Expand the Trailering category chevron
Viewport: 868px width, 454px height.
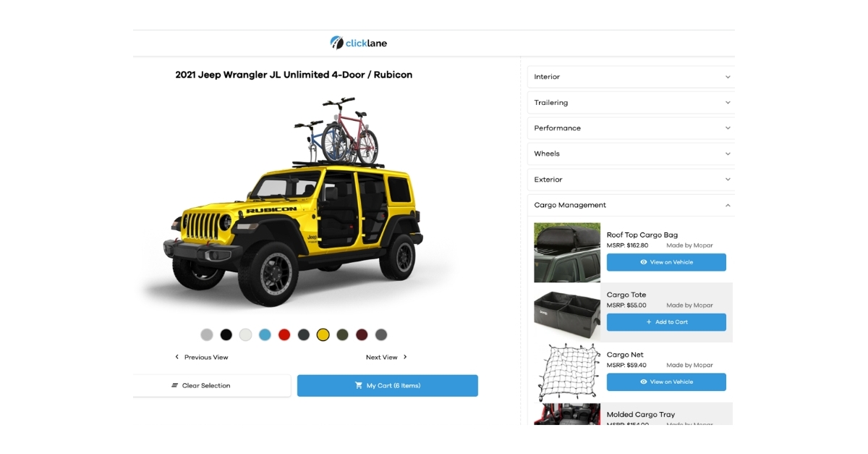click(x=728, y=103)
